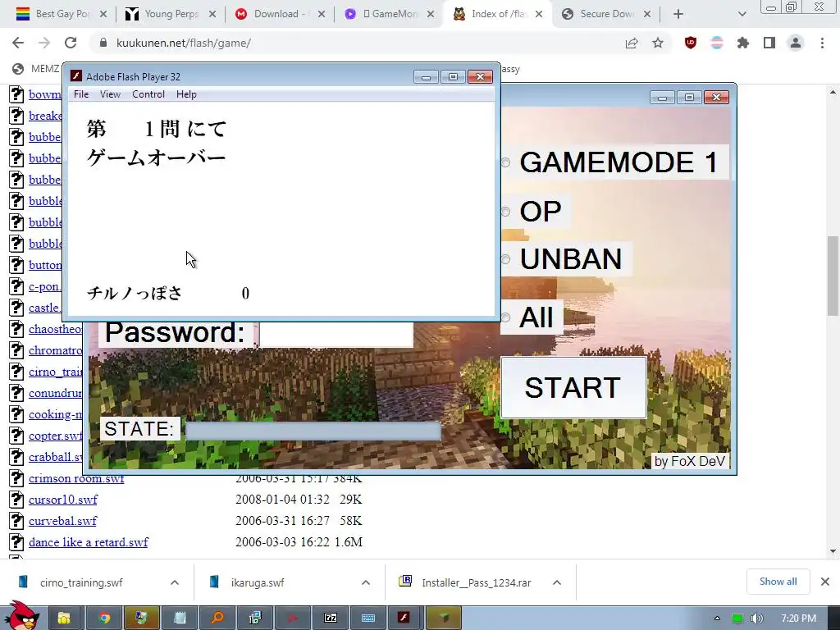Open File Explorer from the taskbar
Image resolution: width=840 pixels, height=630 pixels.
click(64, 619)
